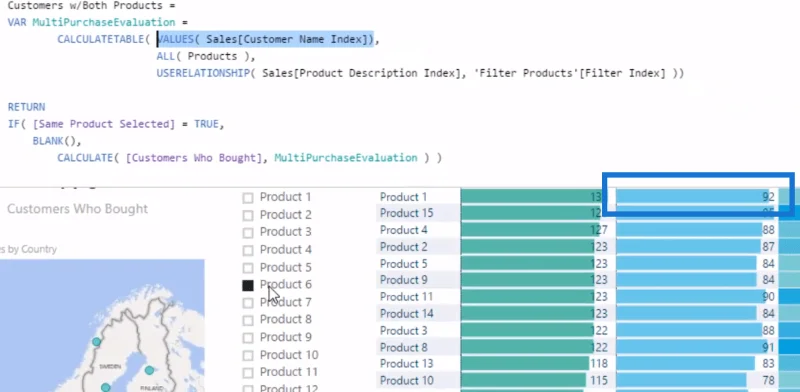Click the value 87 in the Product 2 row
Image resolution: width=800 pixels, height=392 pixels.
768,247
